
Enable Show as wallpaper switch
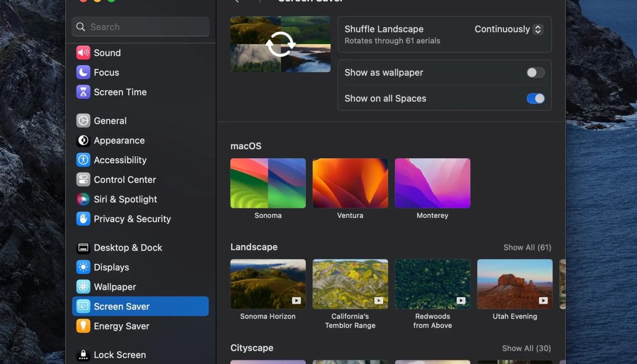click(536, 72)
